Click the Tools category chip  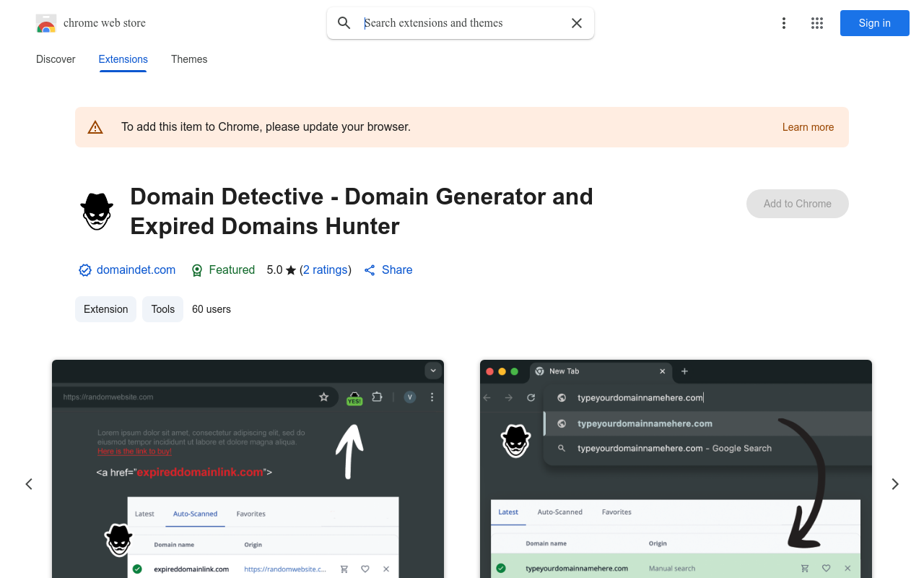[x=163, y=309]
